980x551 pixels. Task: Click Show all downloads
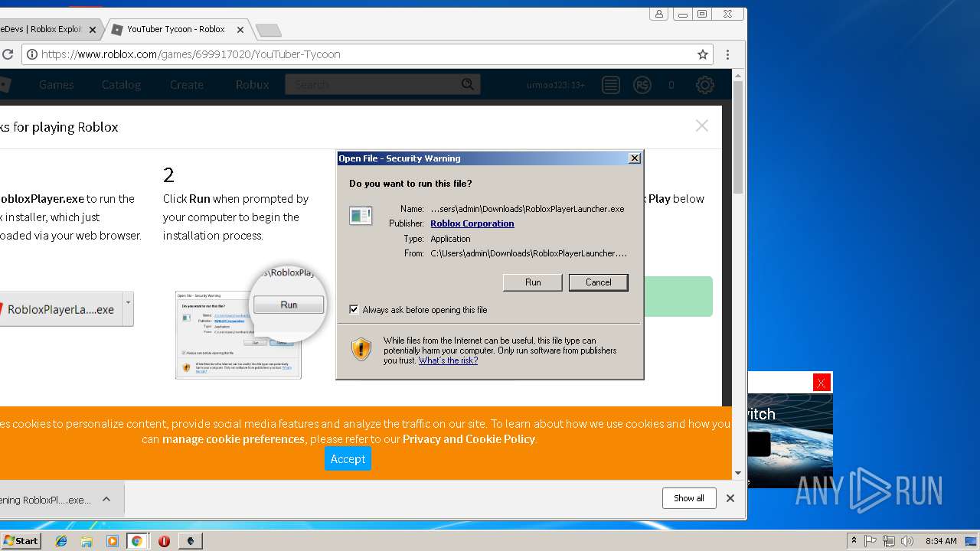click(x=689, y=498)
